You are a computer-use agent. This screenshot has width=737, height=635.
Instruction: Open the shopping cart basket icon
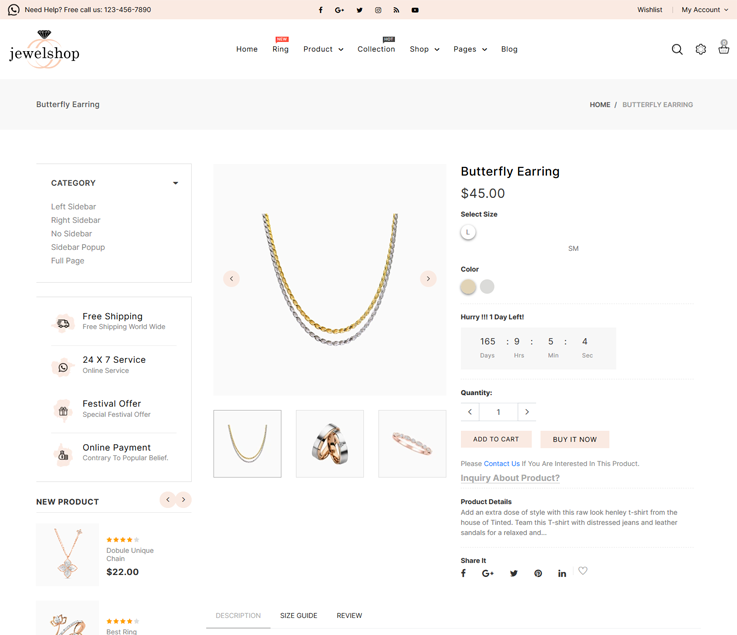pos(724,48)
